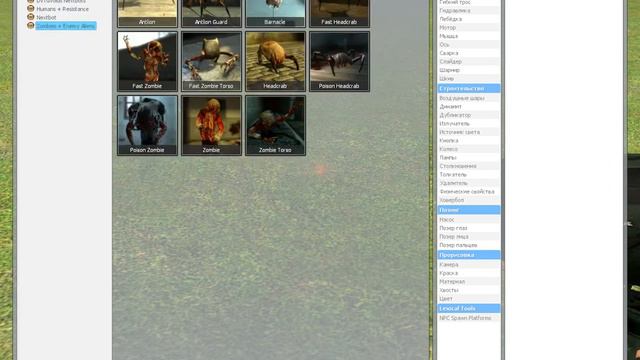Select the Сварка tool
Viewport: 640px width, 360px height.
(469, 53)
